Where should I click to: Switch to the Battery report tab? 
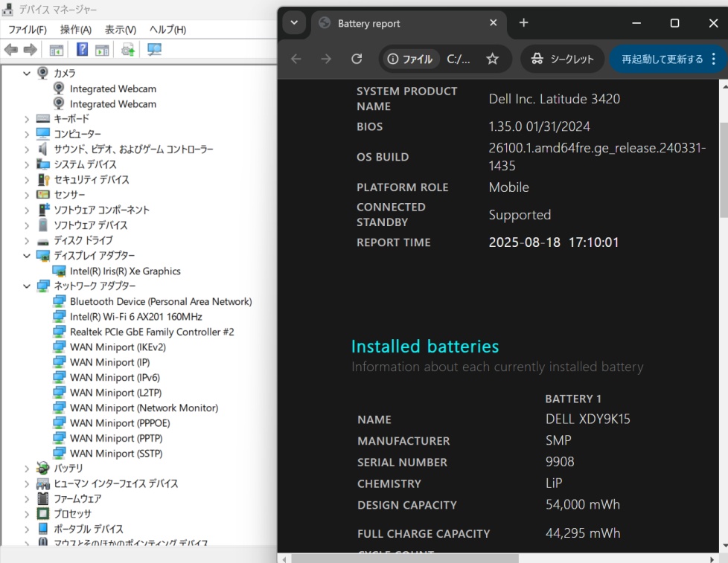tap(409, 24)
